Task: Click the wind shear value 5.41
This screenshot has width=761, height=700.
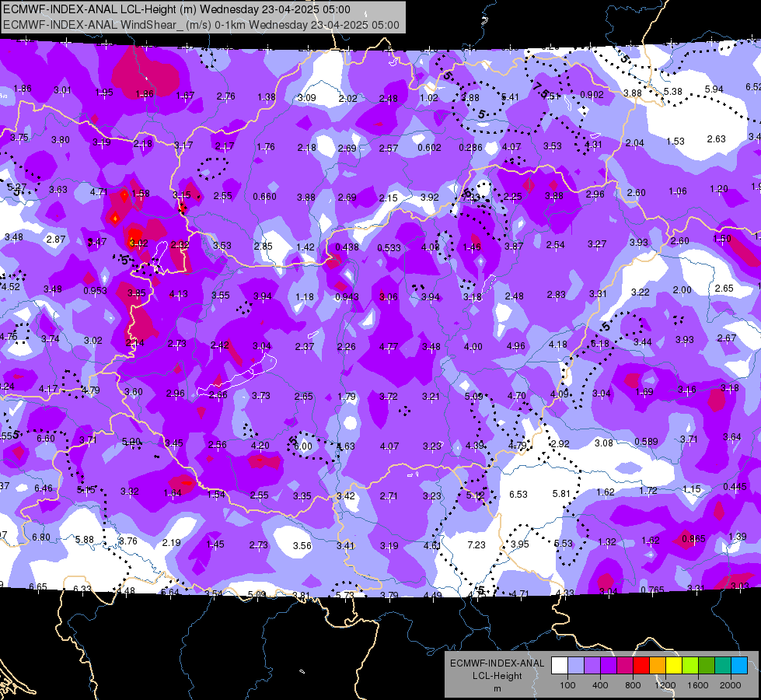Action: [510, 97]
